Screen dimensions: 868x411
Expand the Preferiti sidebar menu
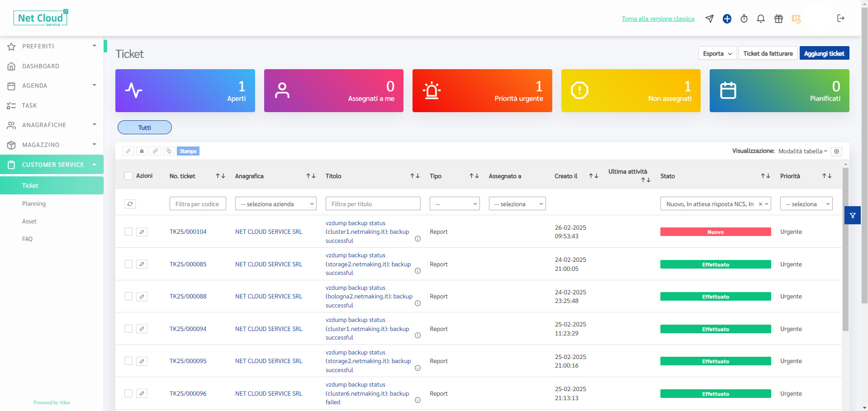(x=52, y=46)
